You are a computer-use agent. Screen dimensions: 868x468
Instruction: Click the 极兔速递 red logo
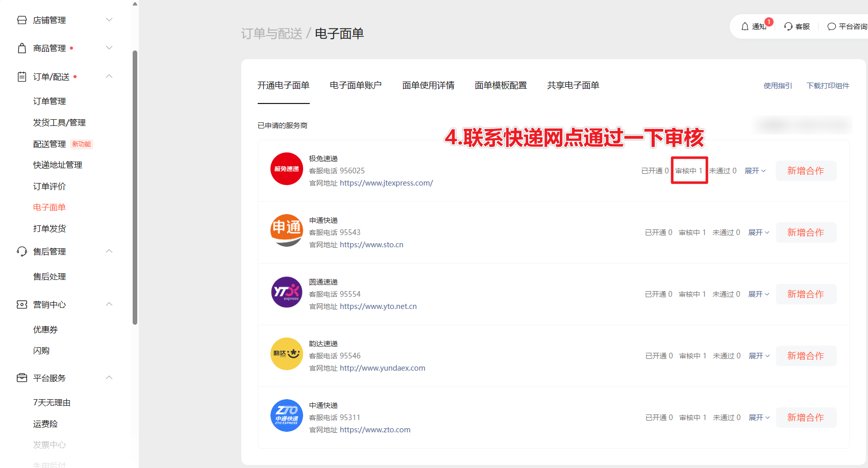(x=286, y=169)
